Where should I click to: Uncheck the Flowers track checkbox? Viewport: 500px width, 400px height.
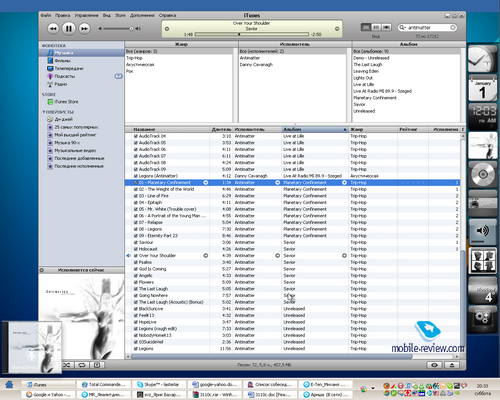coord(136,282)
